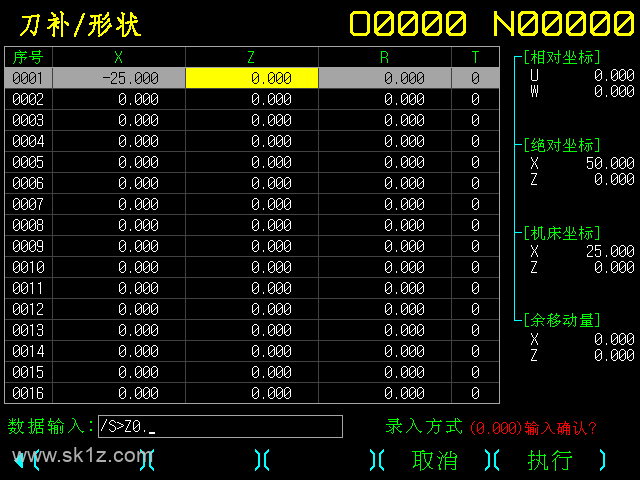
Task: Select the Z value in row 0013
Action: (252, 330)
